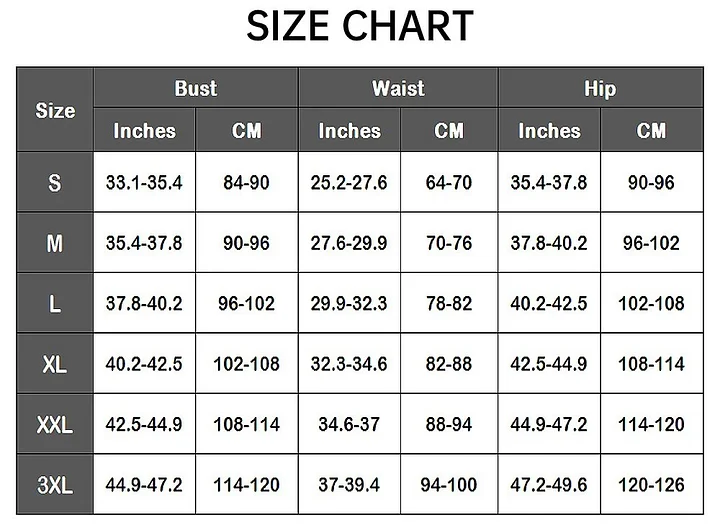Select the L size row label
Viewport: 720px width, 526px height.
(x=55, y=303)
